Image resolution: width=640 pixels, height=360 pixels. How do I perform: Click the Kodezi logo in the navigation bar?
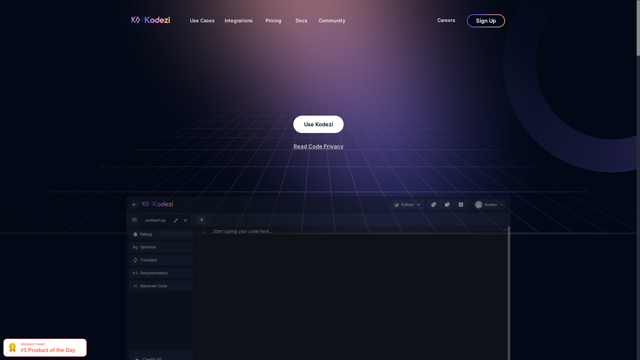click(151, 20)
